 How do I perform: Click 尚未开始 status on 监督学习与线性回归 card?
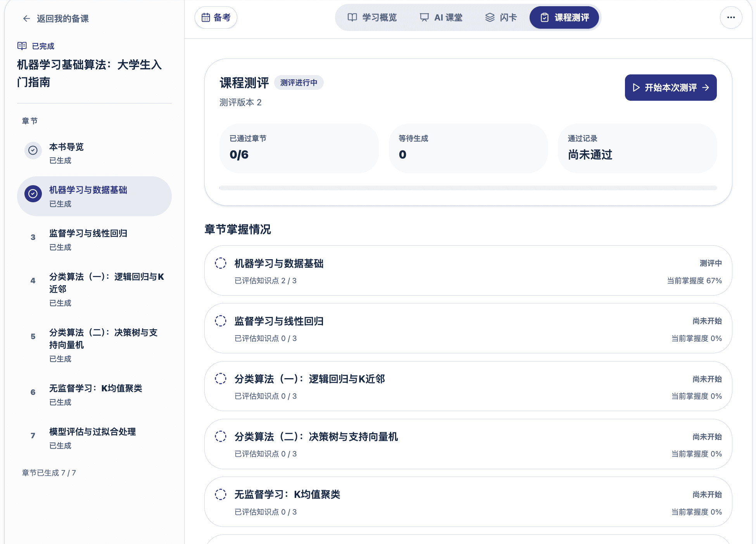707,321
